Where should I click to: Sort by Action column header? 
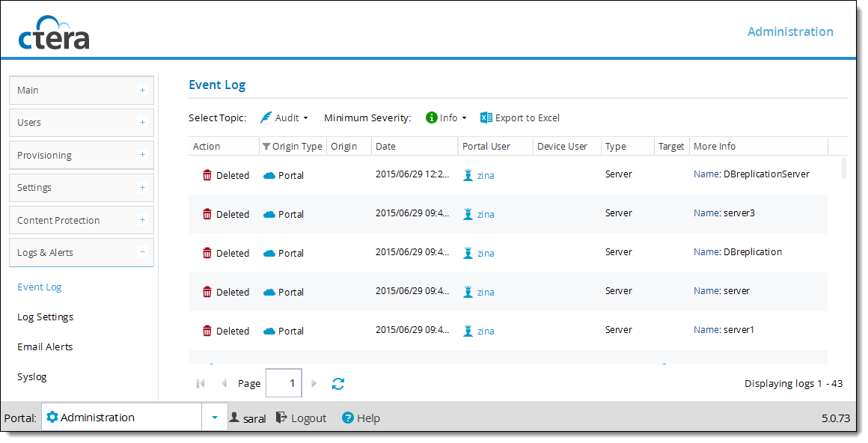224,146
